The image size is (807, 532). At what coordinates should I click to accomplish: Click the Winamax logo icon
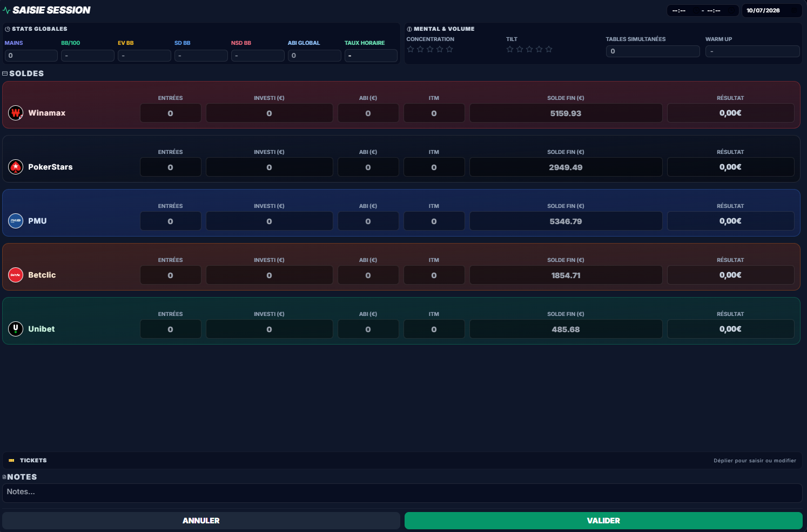(16, 113)
